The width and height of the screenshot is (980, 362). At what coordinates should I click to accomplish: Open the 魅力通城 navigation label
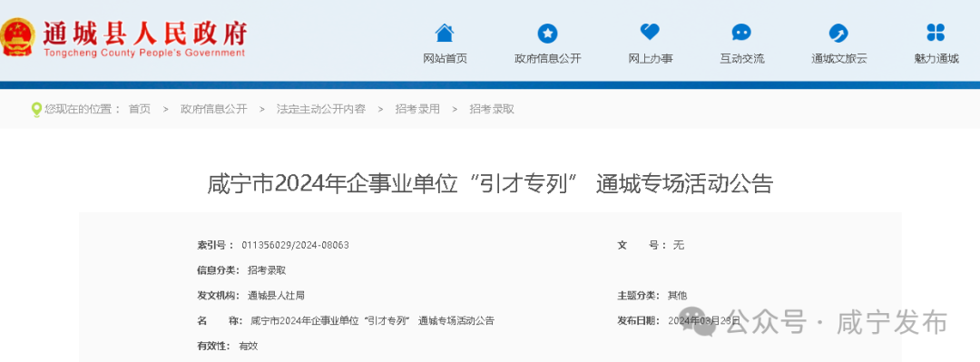pos(936,59)
